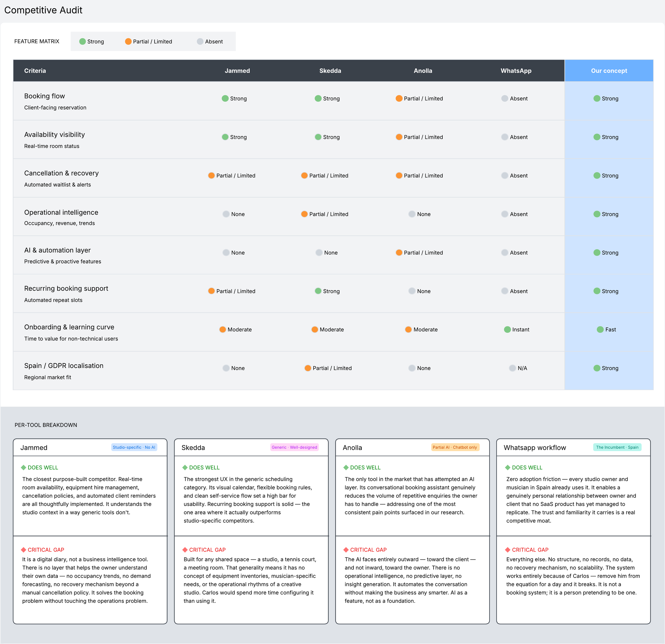Image resolution: width=665 pixels, height=644 pixels.
Task: Click 'The Incumbent · Spain' tag
Action: [617, 447]
